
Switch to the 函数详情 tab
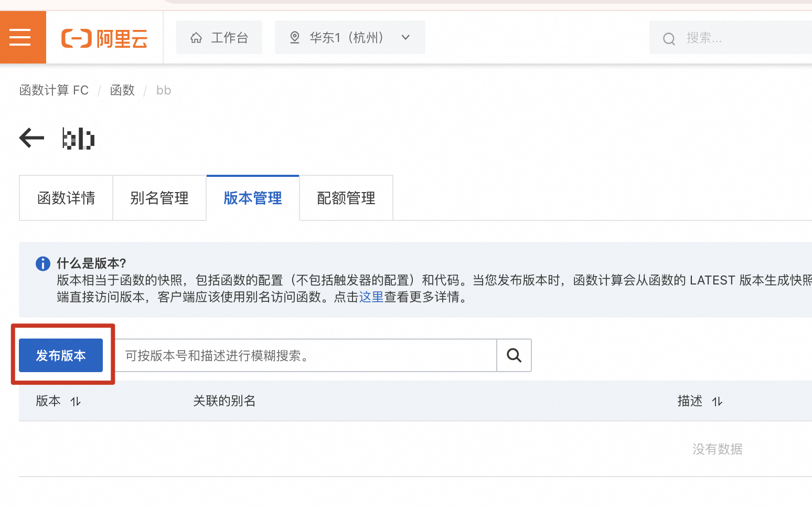point(66,198)
